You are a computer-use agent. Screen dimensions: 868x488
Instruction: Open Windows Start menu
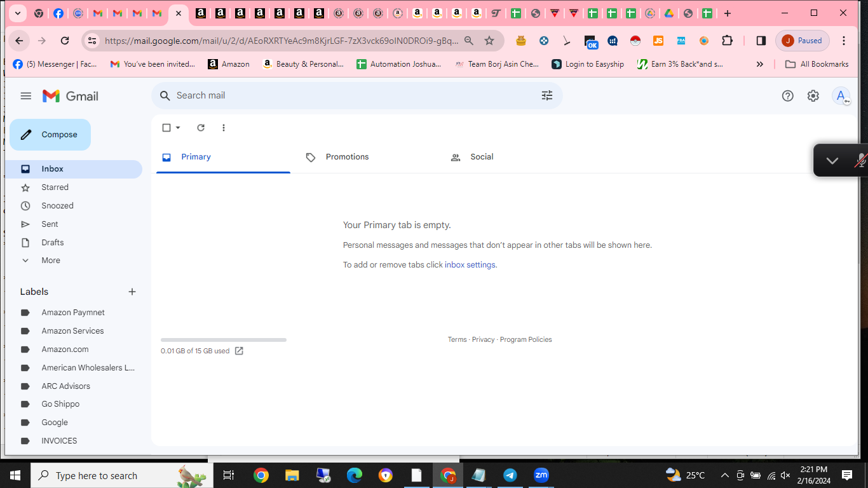coord(15,475)
